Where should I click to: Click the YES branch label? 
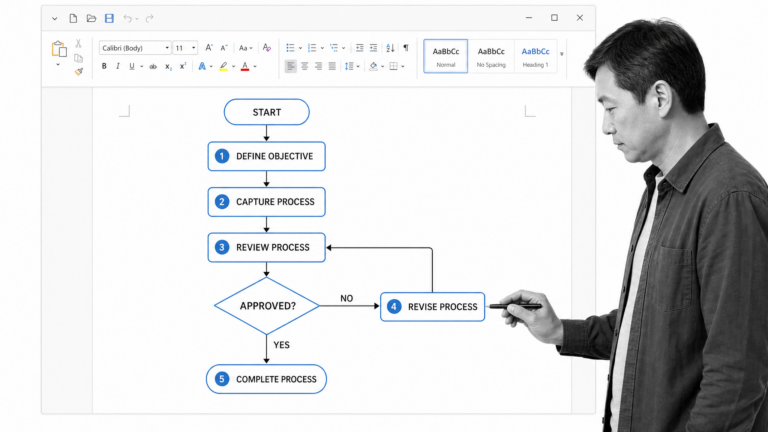click(282, 345)
